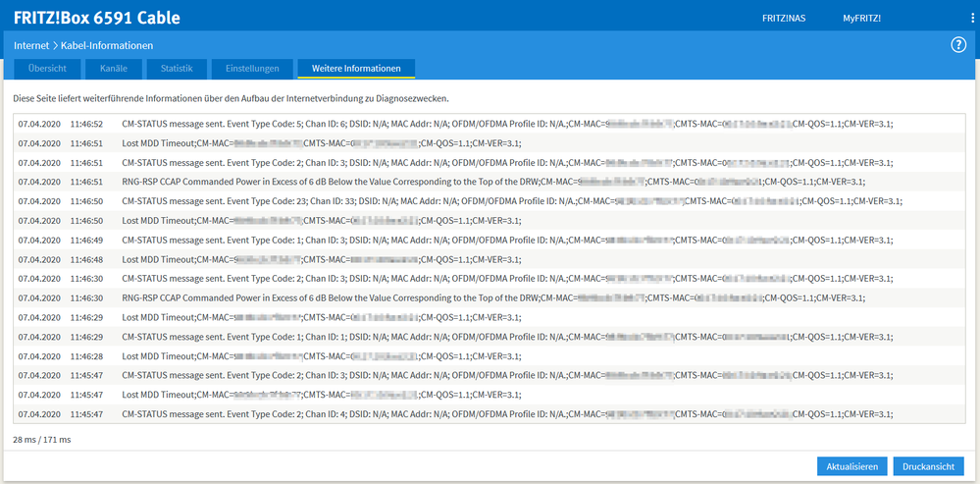980x484 pixels.
Task: Select the Lost MDD Timeout entry at 11:45:47
Action: point(489,396)
